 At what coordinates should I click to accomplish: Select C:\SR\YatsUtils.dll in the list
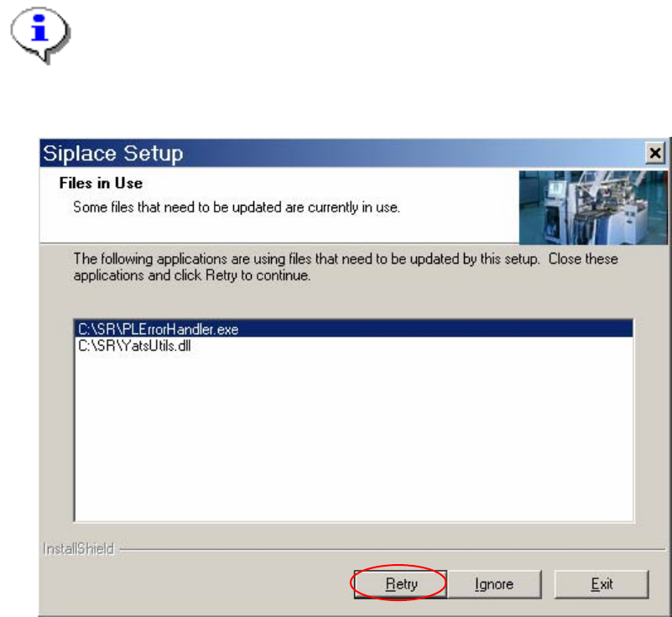[x=353, y=346]
